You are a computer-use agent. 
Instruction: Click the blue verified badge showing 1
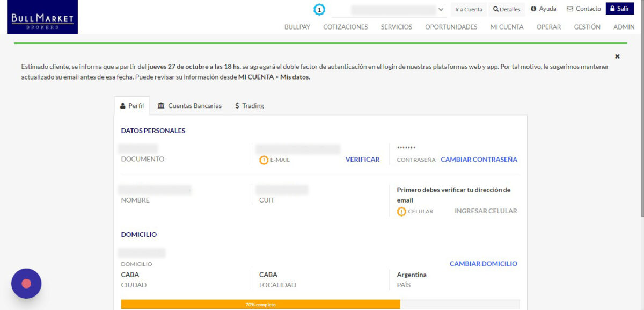pyautogui.click(x=320, y=9)
